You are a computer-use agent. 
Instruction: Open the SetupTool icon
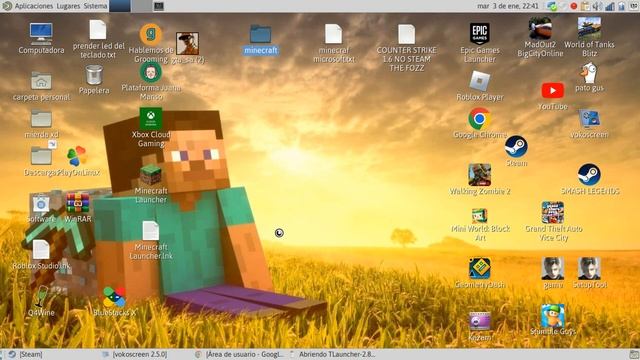pos(589,268)
